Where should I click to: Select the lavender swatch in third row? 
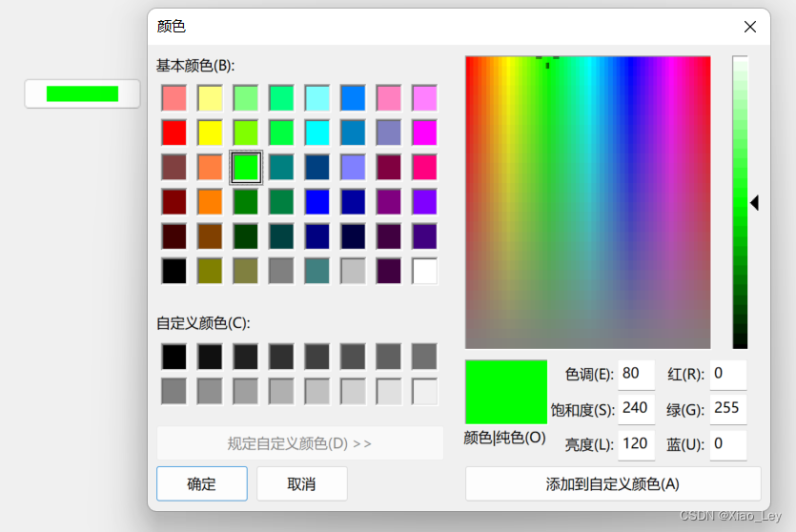click(x=353, y=167)
